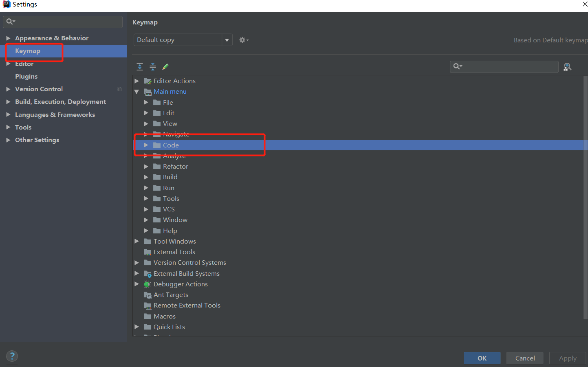Screen dimensions: 588x367
Task: Select the Macros tree item
Action: pyautogui.click(x=164, y=316)
